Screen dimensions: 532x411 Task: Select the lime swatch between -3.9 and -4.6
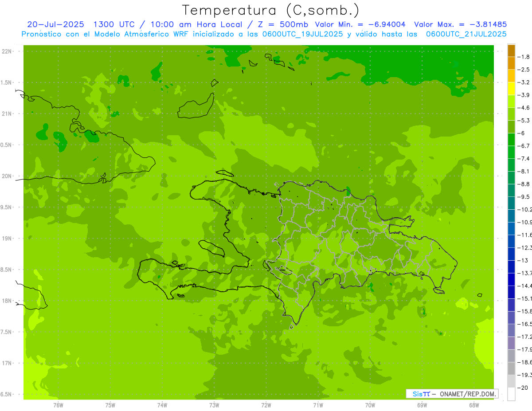click(511, 102)
